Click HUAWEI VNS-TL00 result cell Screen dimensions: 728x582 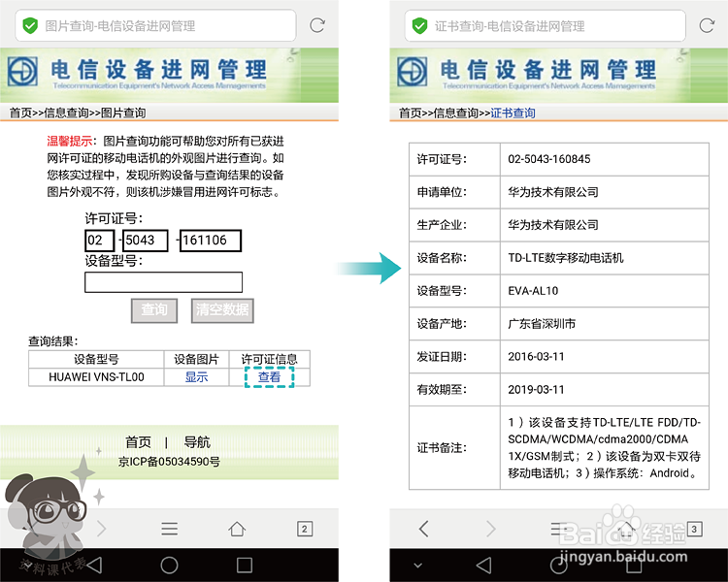[96, 377]
